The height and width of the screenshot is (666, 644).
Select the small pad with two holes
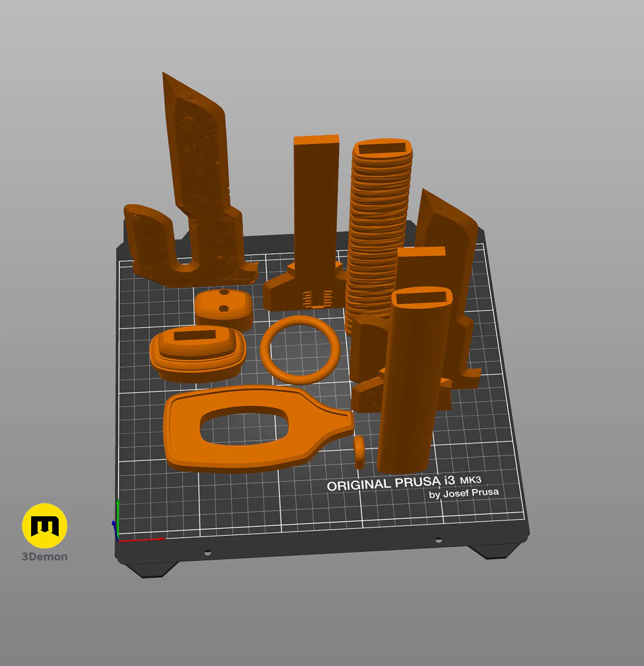223,309
